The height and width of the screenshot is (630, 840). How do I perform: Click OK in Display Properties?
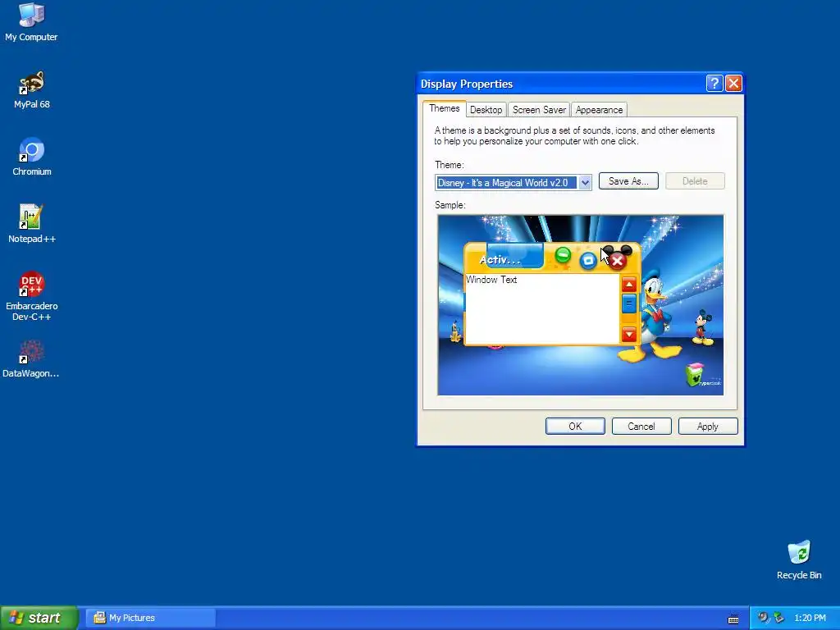[x=575, y=427]
